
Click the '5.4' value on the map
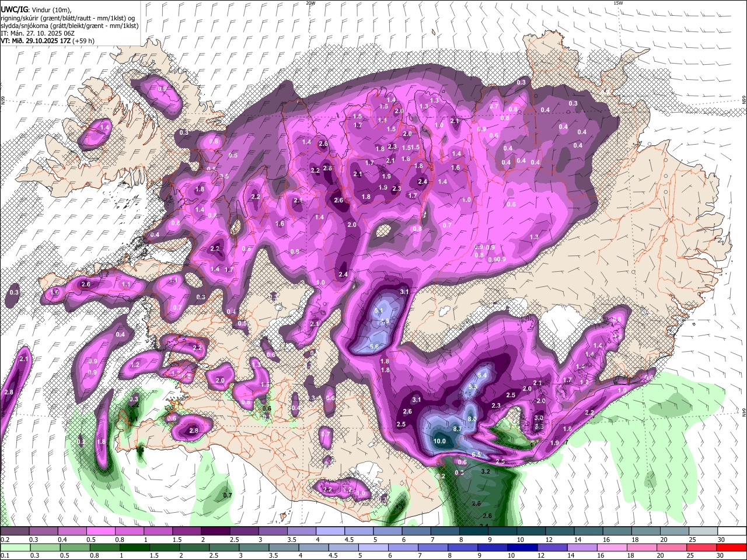coord(482,375)
